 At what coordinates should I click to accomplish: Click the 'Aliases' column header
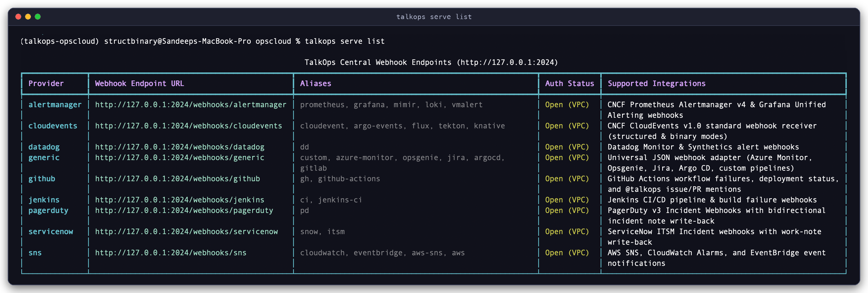pos(315,83)
